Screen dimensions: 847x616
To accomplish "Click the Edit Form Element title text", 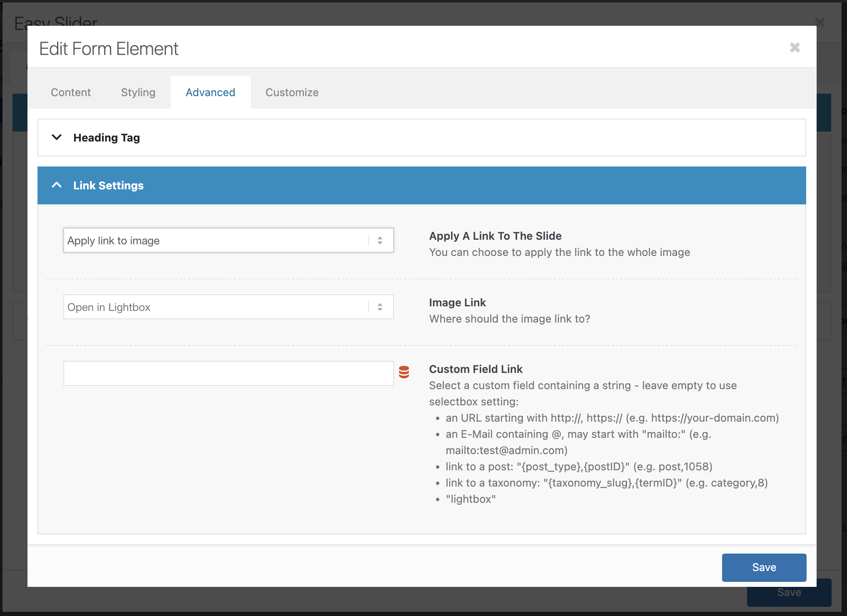I will point(109,49).
